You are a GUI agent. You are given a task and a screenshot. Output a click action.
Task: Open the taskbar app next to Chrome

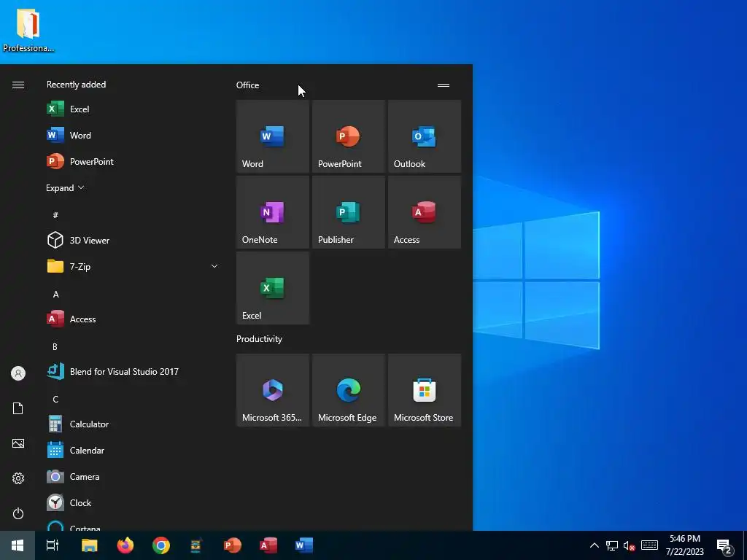(196, 545)
